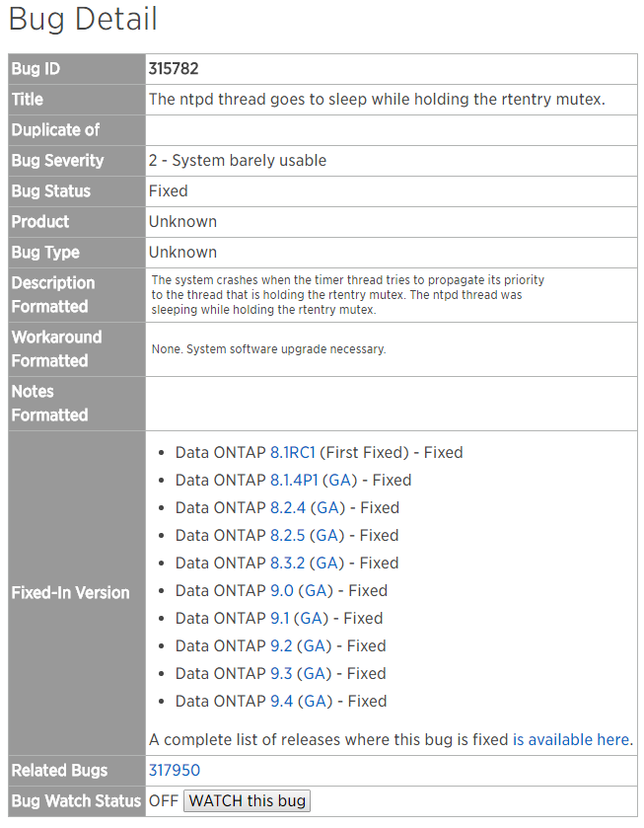Screen dimensions: 644x828
Task: Click GA link next to 9.2
Action: tap(314, 645)
